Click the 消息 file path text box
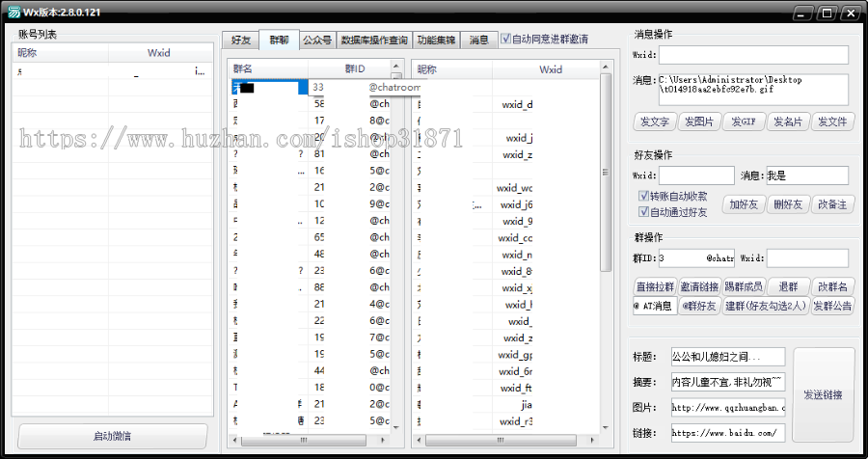Viewport: 868px width, 459px height. point(753,90)
